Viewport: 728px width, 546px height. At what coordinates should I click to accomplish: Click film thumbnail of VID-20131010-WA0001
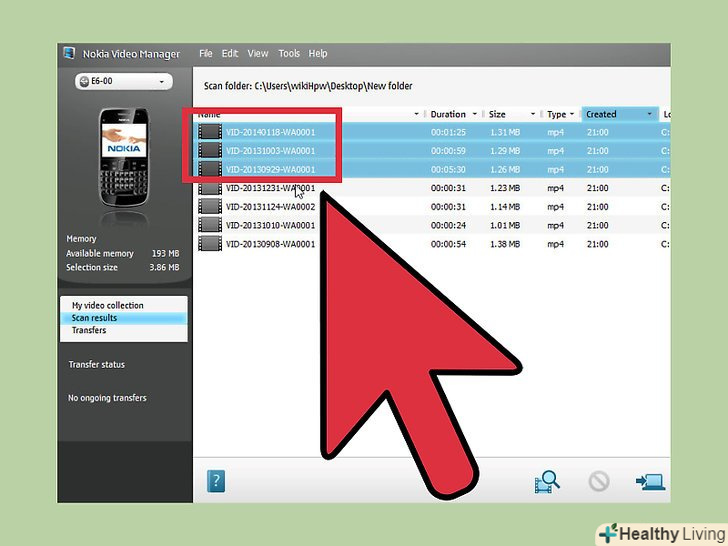pyautogui.click(x=210, y=225)
